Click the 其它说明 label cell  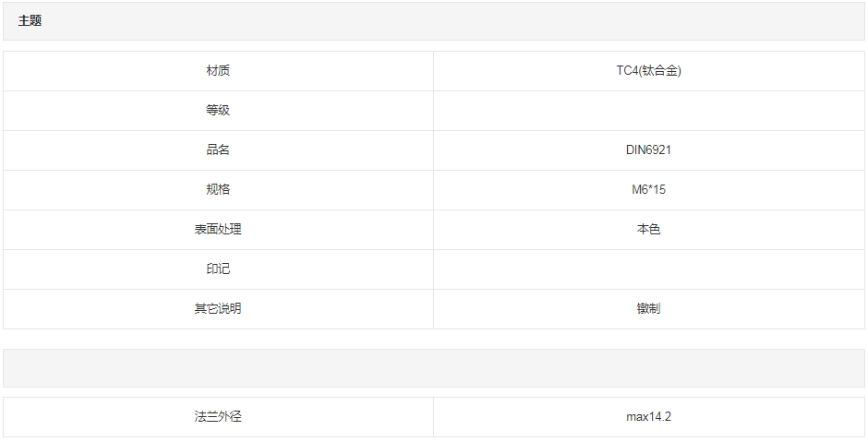(x=218, y=309)
